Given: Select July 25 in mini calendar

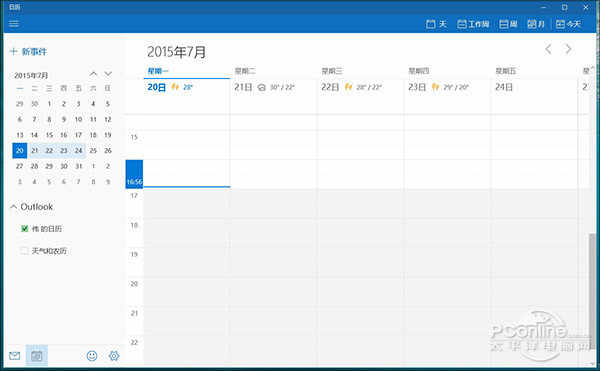Looking at the screenshot, I should [x=93, y=151].
